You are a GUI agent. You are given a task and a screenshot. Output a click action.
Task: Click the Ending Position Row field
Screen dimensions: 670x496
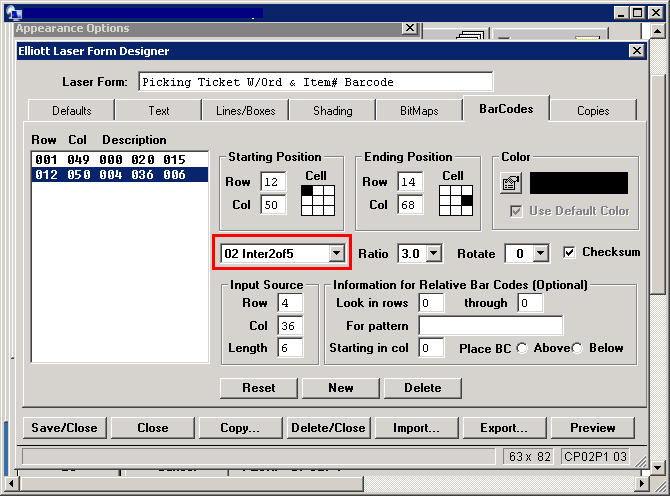tap(410, 182)
